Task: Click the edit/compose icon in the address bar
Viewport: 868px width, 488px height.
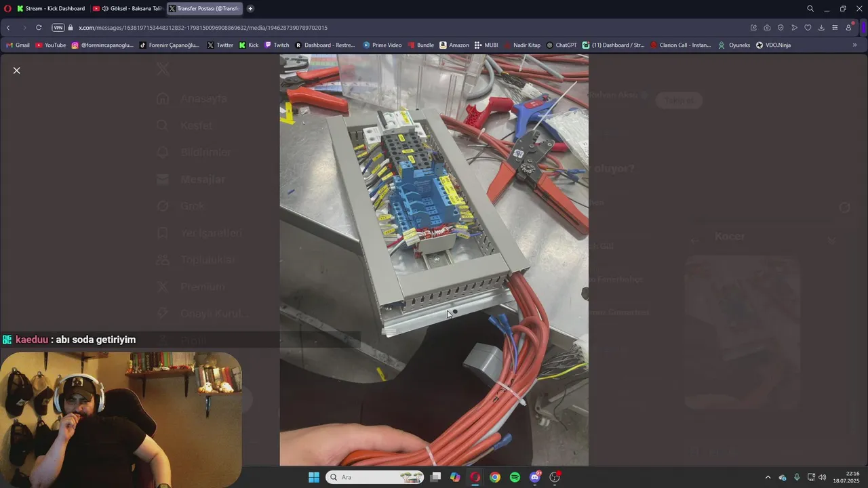Action: pyautogui.click(x=753, y=28)
